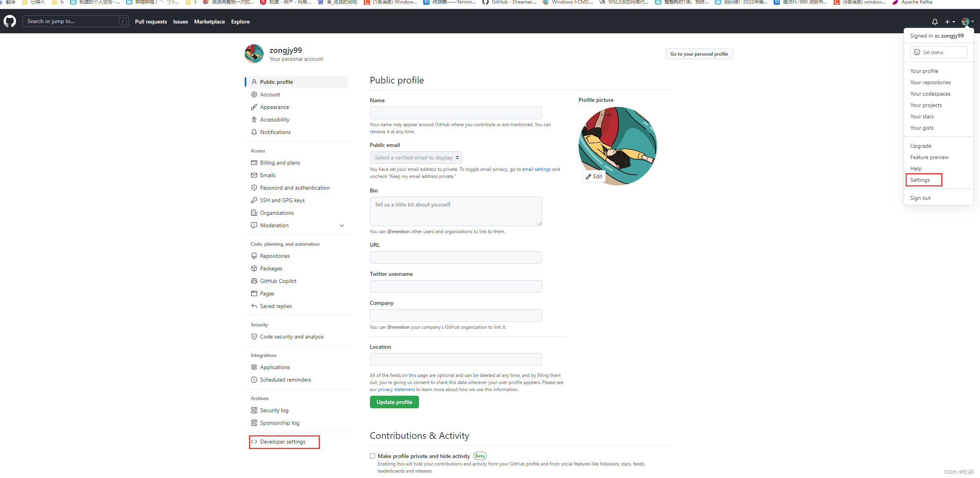Click the pencil Edit icon on profile picture

click(588, 177)
